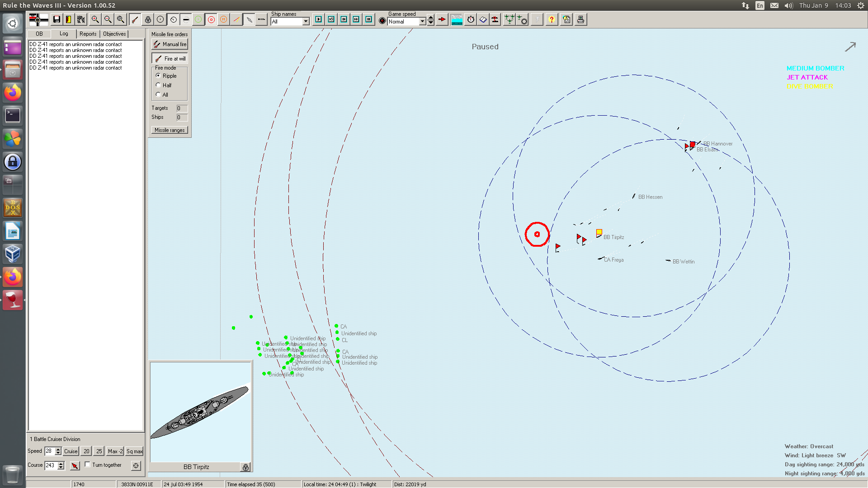Expand the Game speed dropdown

(x=422, y=22)
